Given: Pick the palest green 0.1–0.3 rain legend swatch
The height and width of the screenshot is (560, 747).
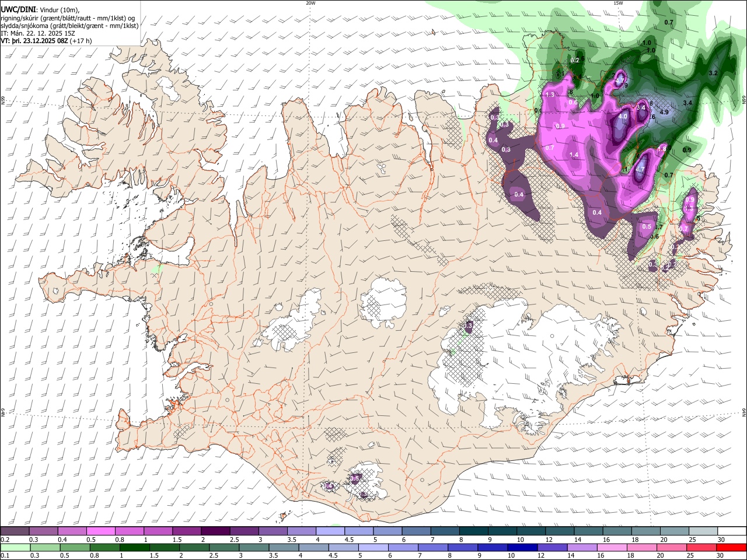Looking at the screenshot, I should [x=15, y=547].
